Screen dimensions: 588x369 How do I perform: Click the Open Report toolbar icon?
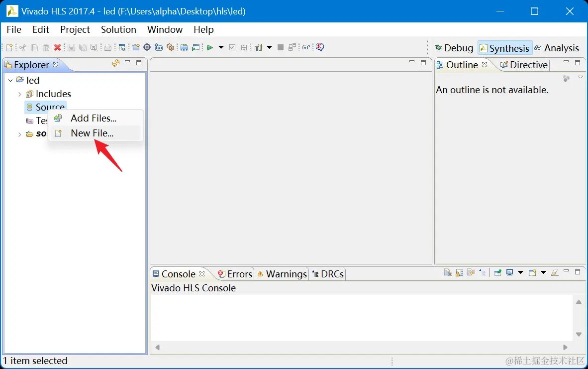pyautogui.click(x=258, y=47)
